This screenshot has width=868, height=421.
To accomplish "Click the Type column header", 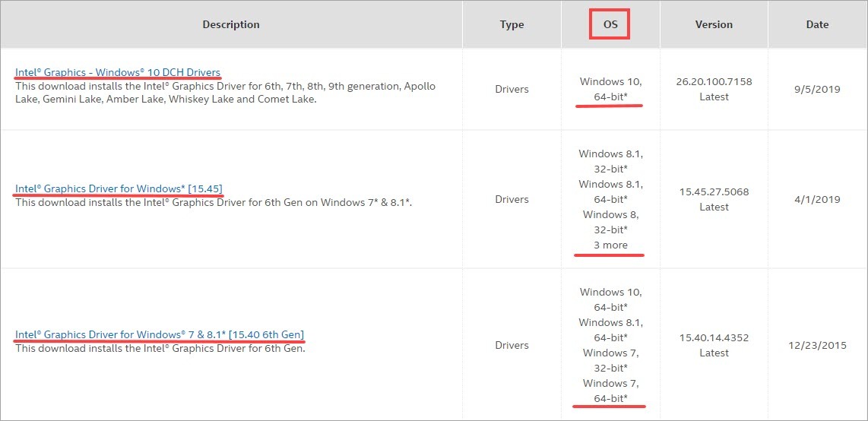I will pyautogui.click(x=512, y=24).
